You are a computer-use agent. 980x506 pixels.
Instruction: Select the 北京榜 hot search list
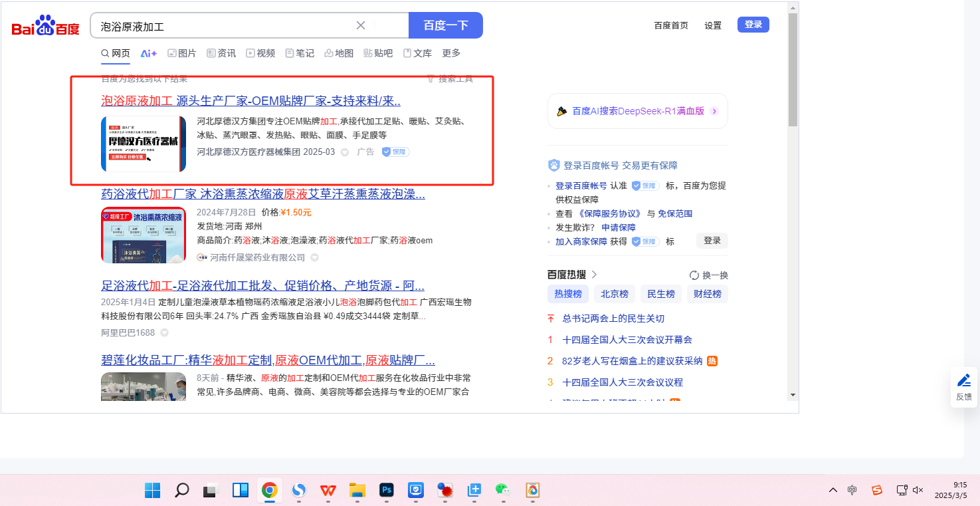615,294
